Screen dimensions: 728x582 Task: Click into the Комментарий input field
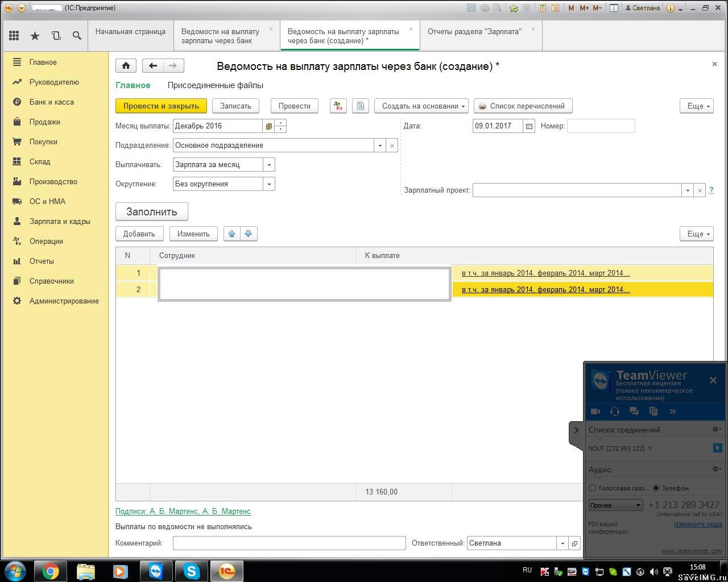(289, 543)
